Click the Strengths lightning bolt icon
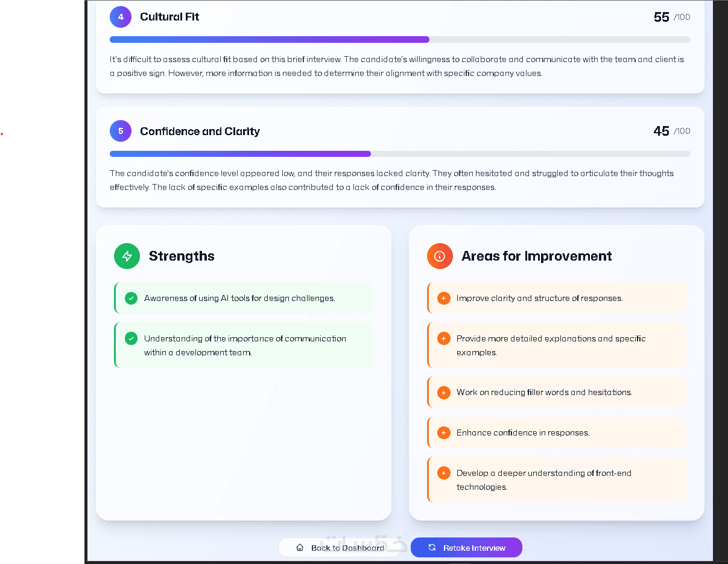The width and height of the screenshot is (728, 564). (x=127, y=256)
